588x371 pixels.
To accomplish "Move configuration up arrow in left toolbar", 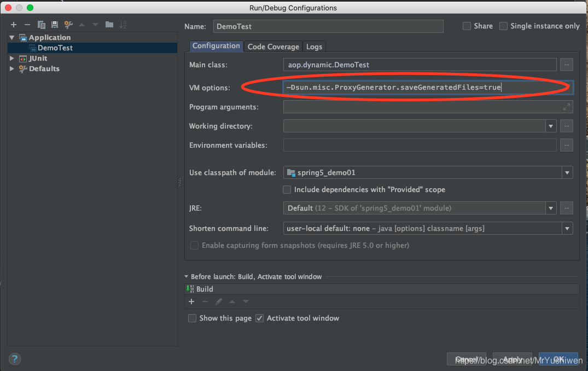I will pos(81,25).
